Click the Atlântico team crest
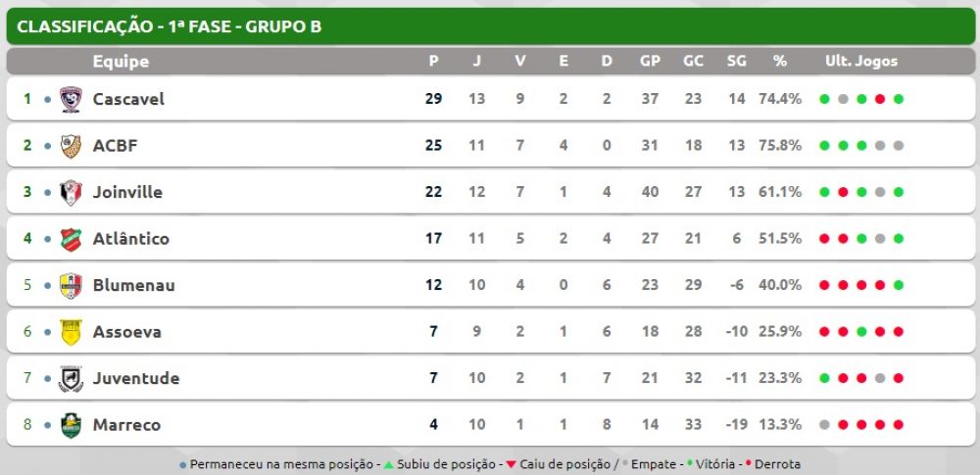The image size is (980, 475). tap(71, 239)
